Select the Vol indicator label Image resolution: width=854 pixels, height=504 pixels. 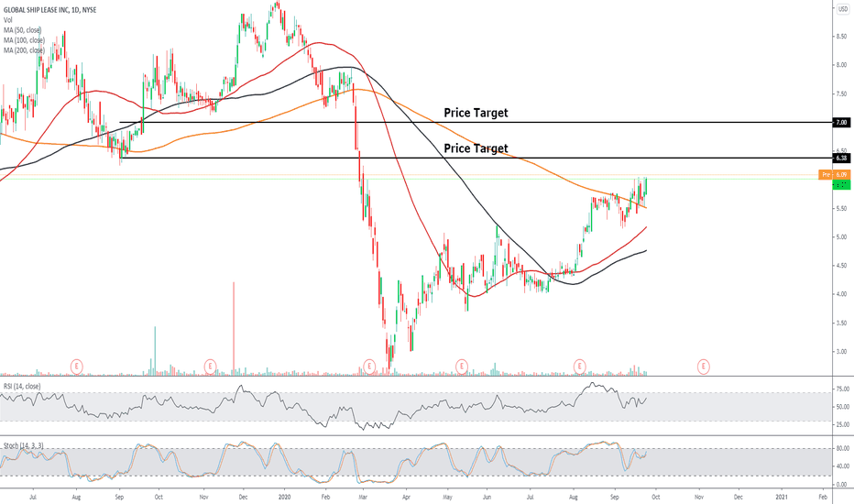click(x=7, y=20)
